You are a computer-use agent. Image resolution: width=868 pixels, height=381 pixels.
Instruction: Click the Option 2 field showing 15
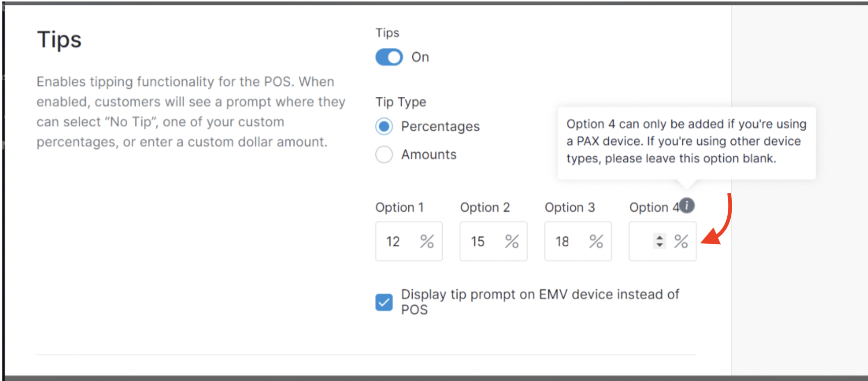(487, 241)
